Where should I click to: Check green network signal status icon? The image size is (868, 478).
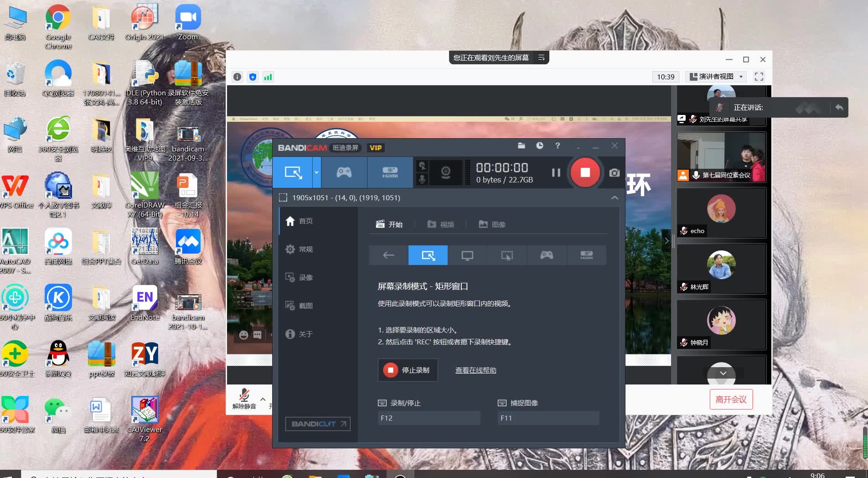point(268,77)
